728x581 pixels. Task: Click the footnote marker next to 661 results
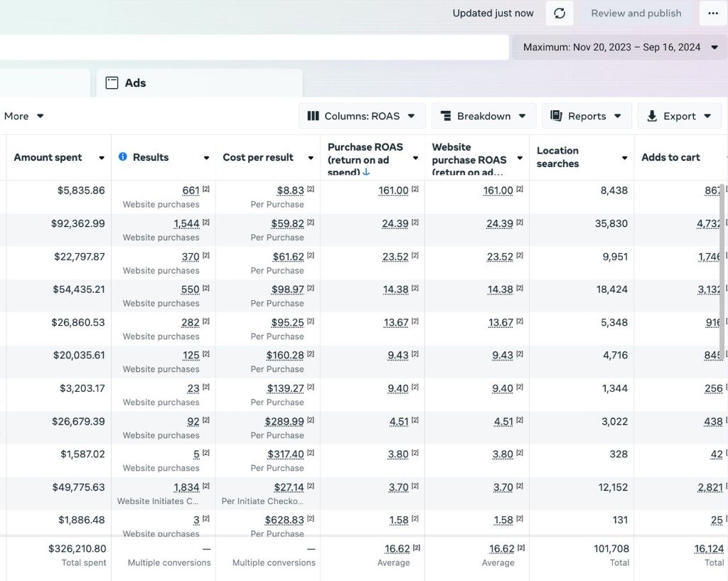coord(205,189)
